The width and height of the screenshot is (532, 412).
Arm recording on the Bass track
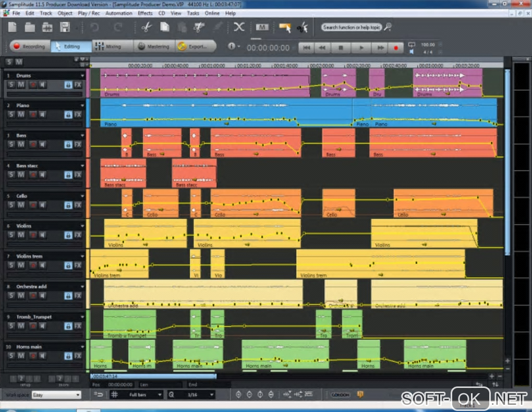click(x=32, y=144)
